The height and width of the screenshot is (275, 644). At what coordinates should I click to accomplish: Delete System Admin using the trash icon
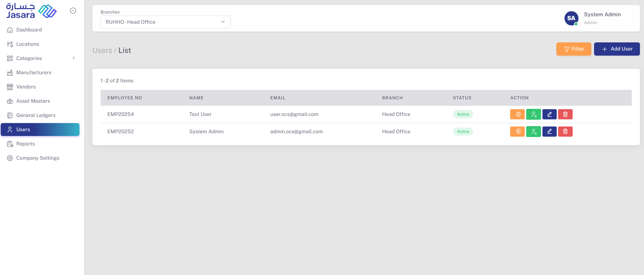[x=565, y=132]
